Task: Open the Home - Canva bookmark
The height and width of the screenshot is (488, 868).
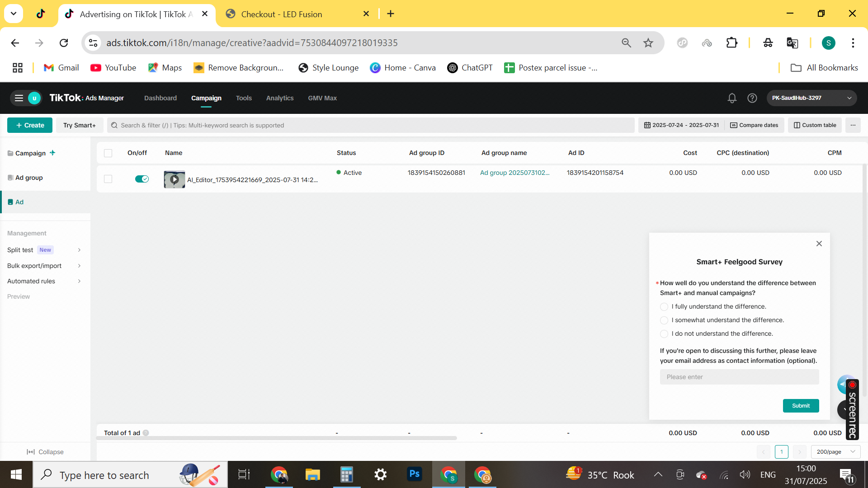Action: pos(402,68)
